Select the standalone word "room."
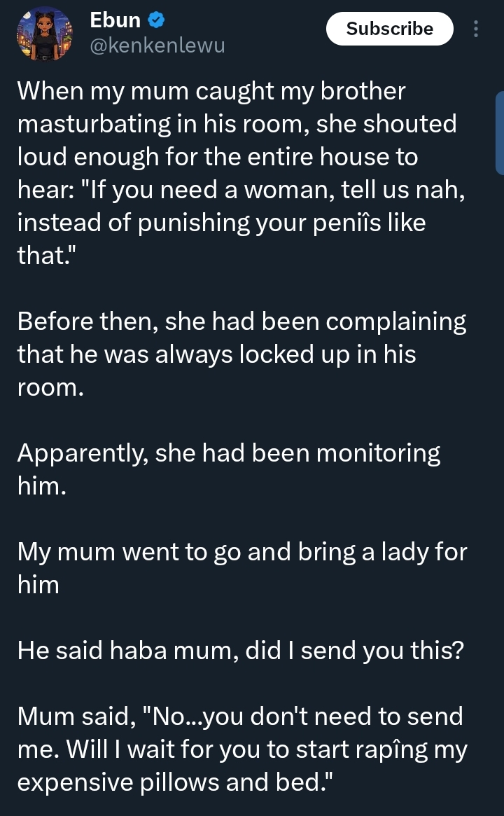The image size is (504, 816). (50, 387)
